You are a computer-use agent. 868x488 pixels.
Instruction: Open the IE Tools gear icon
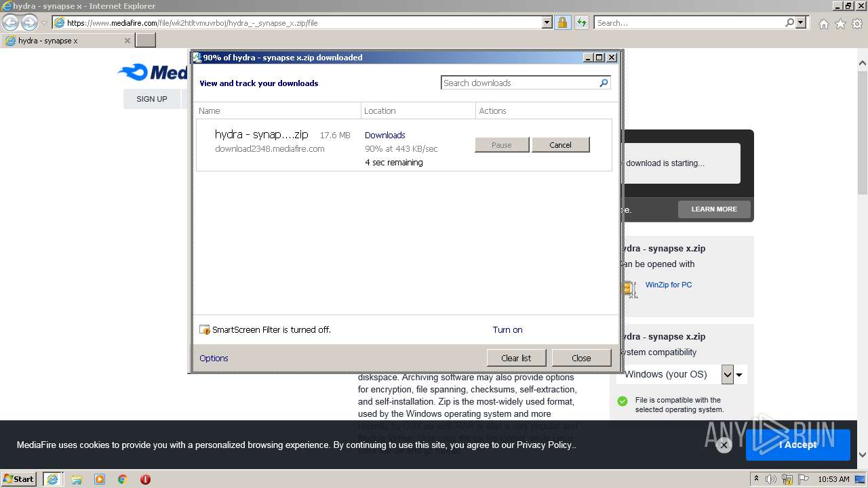click(x=857, y=24)
